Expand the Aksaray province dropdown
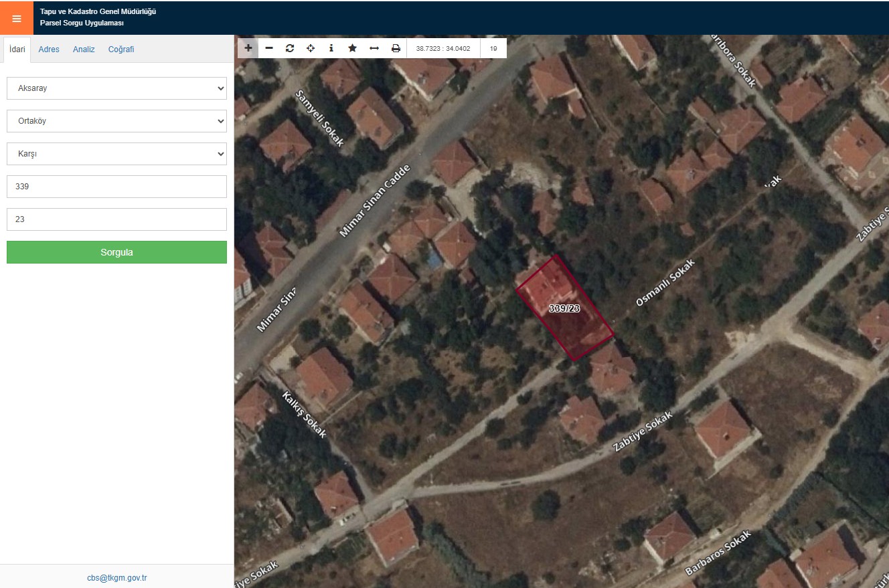The image size is (889, 588). pos(116,88)
